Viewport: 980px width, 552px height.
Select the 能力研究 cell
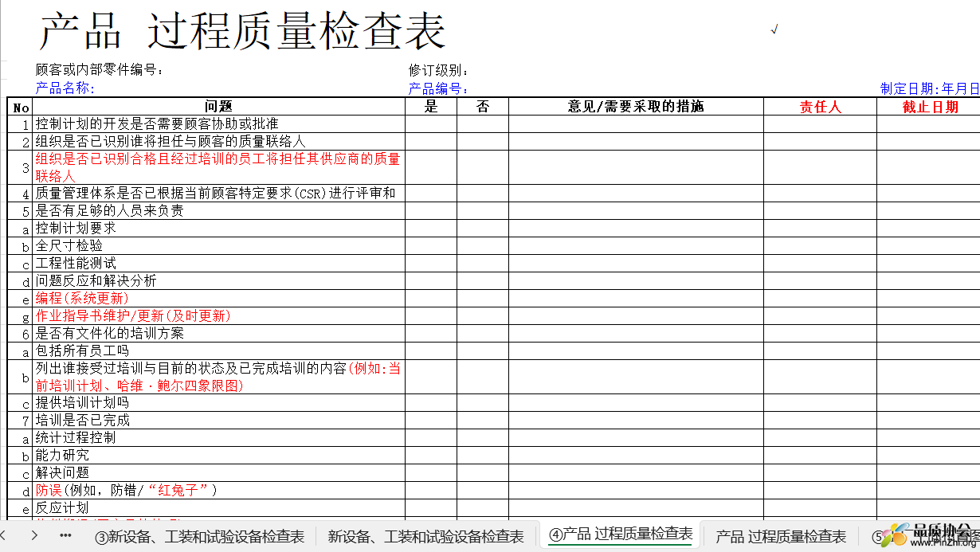pyautogui.click(x=219, y=456)
